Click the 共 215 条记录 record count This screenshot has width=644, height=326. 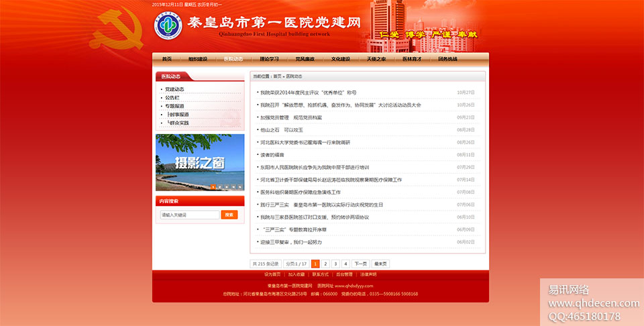[x=266, y=264]
